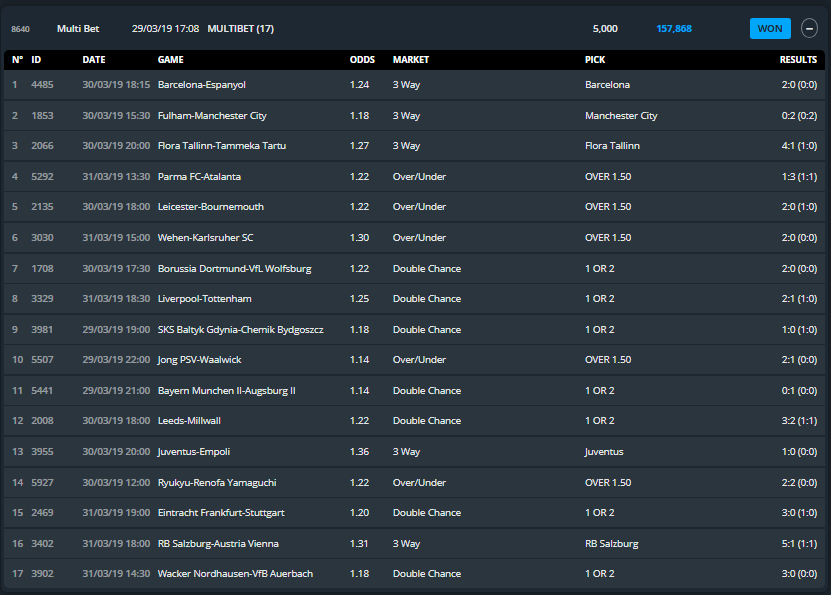
Task: Click game ID 3902
Action: click(x=42, y=574)
